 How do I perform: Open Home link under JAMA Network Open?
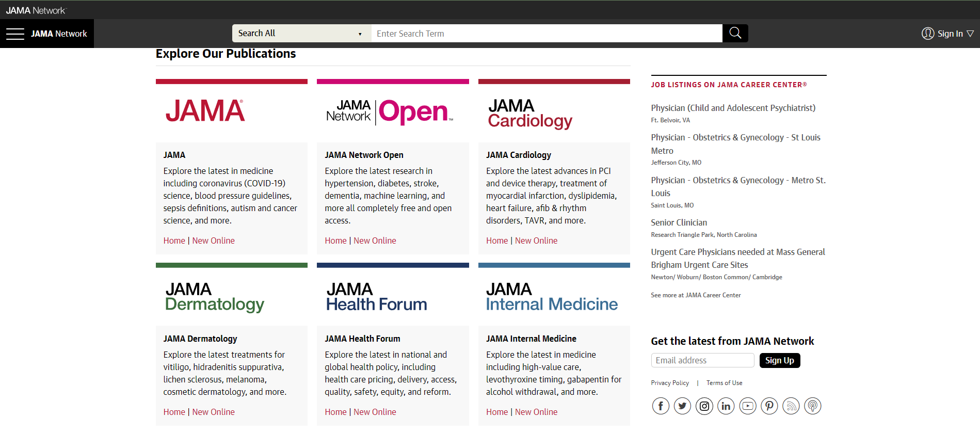click(x=335, y=240)
